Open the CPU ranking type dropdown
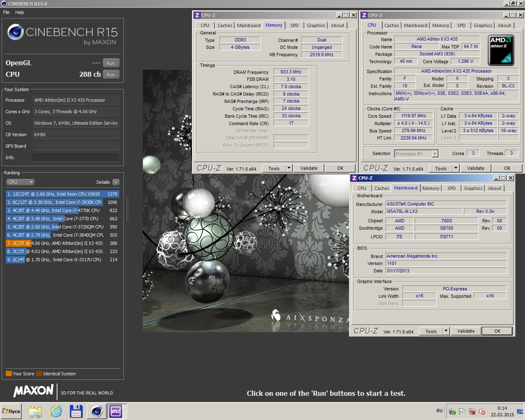Viewport: 525px width, 420px height. pyautogui.click(x=20, y=182)
